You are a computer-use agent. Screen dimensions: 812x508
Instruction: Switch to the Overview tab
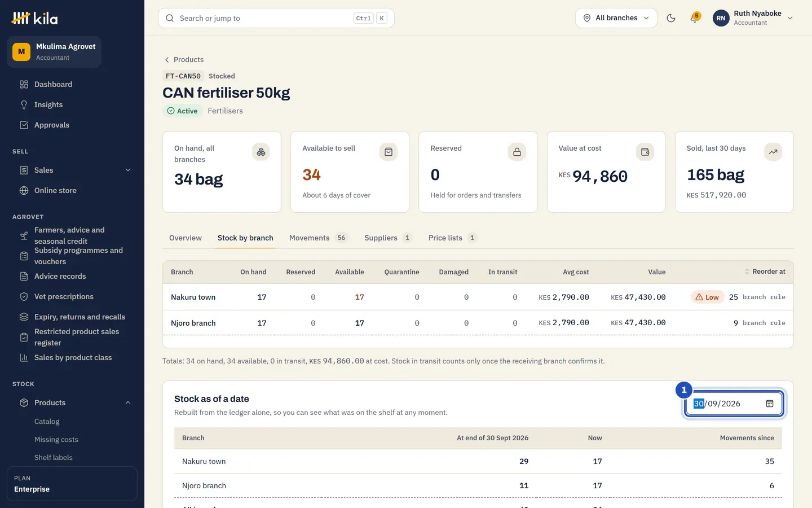point(186,238)
